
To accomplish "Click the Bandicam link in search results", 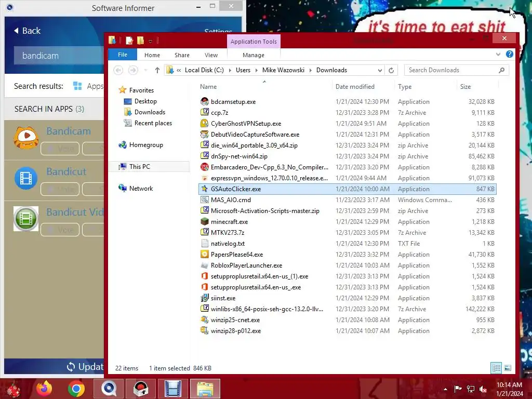I will pos(69,131).
